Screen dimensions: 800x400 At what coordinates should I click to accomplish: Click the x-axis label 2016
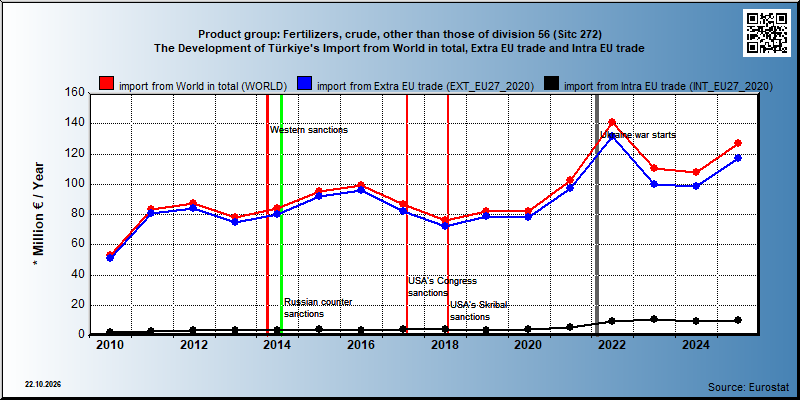point(361,345)
